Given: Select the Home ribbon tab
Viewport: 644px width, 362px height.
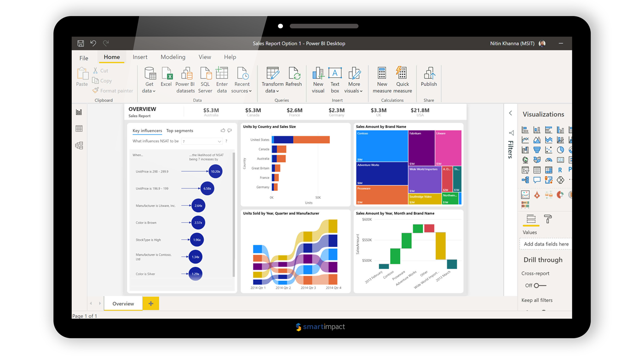Looking at the screenshot, I should pyautogui.click(x=112, y=57).
